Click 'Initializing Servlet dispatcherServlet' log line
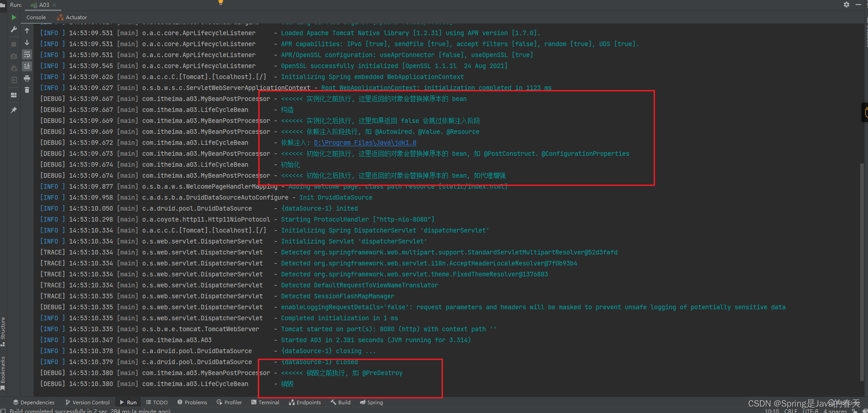 (354, 241)
